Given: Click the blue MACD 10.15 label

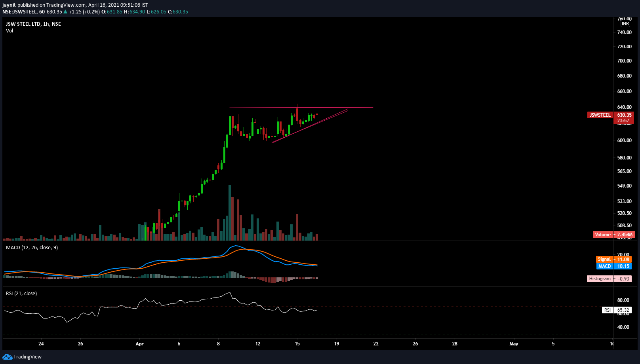Looking at the screenshot, I should pos(614,266).
